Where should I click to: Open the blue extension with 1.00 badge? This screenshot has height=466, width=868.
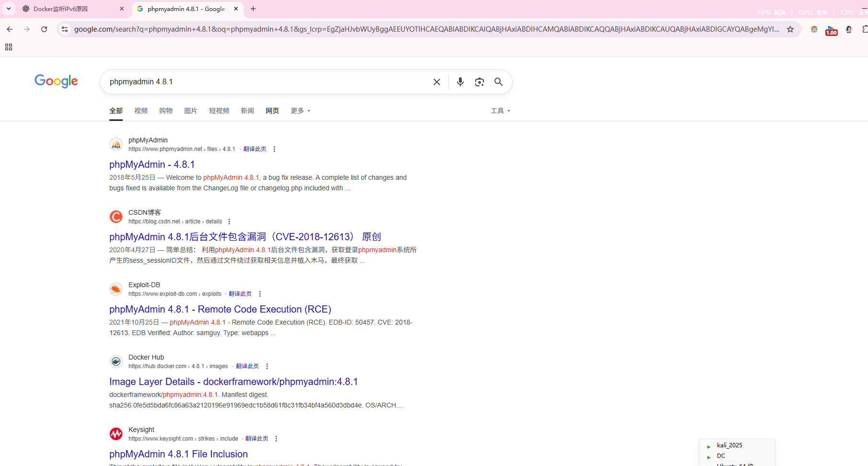(x=831, y=30)
